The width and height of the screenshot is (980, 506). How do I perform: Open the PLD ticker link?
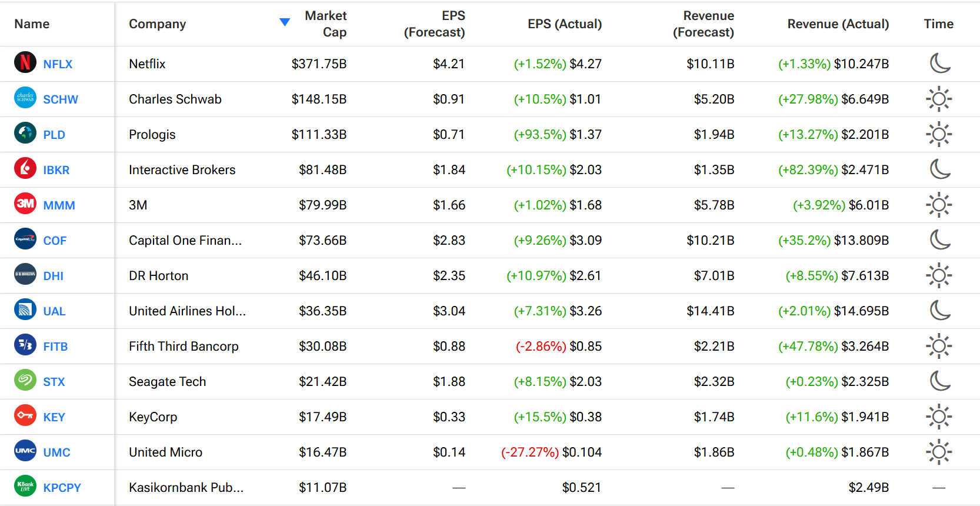54,135
